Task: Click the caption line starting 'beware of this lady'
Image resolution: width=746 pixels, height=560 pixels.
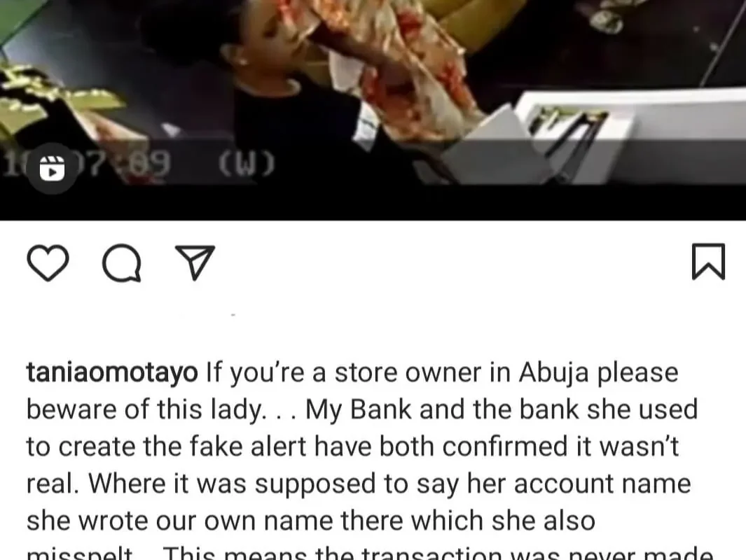Action: tap(362, 409)
